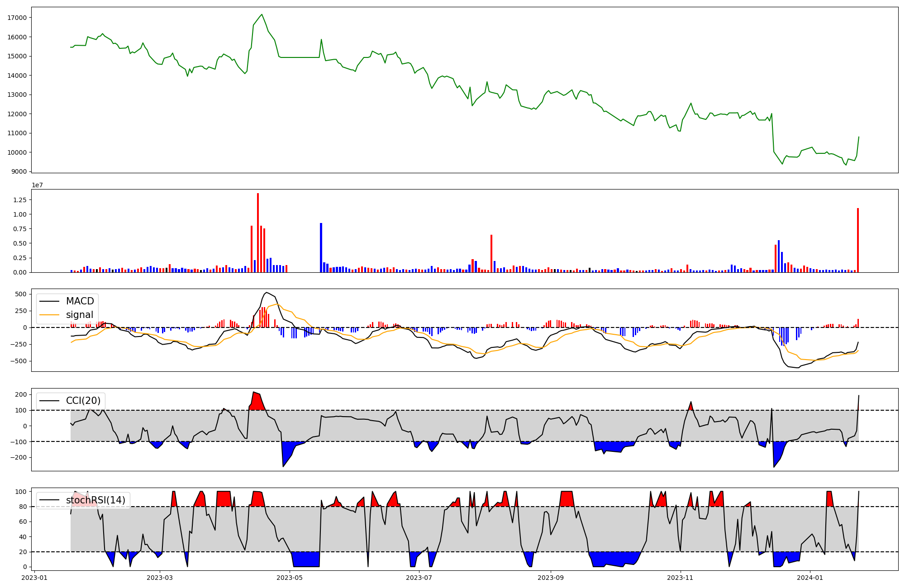The image size is (905, 588).
Task: Select the 2024-01 x-axis date label
Action: tap(810, 578)
